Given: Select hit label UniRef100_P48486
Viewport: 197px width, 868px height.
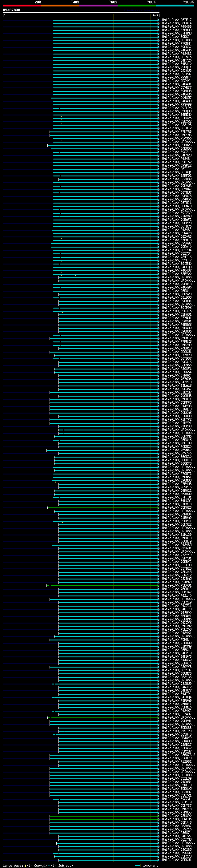Looking at the screenshot, I should (176, 50).
